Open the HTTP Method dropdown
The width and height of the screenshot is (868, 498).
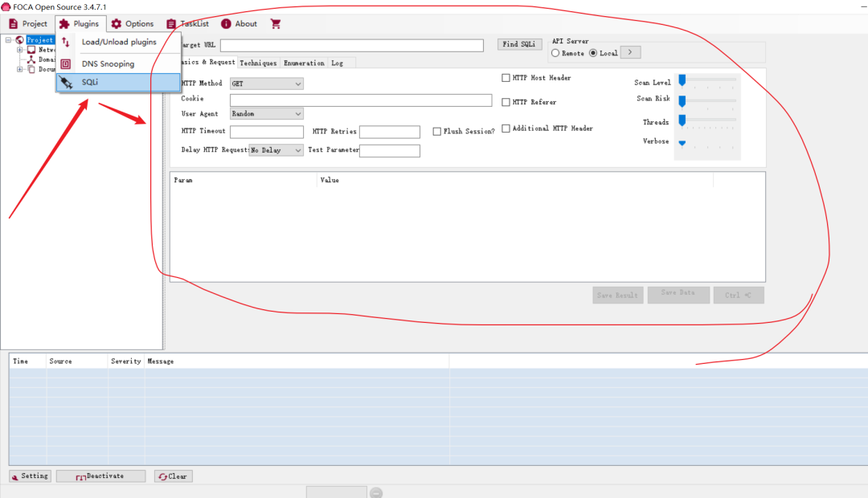click(267, 84)
